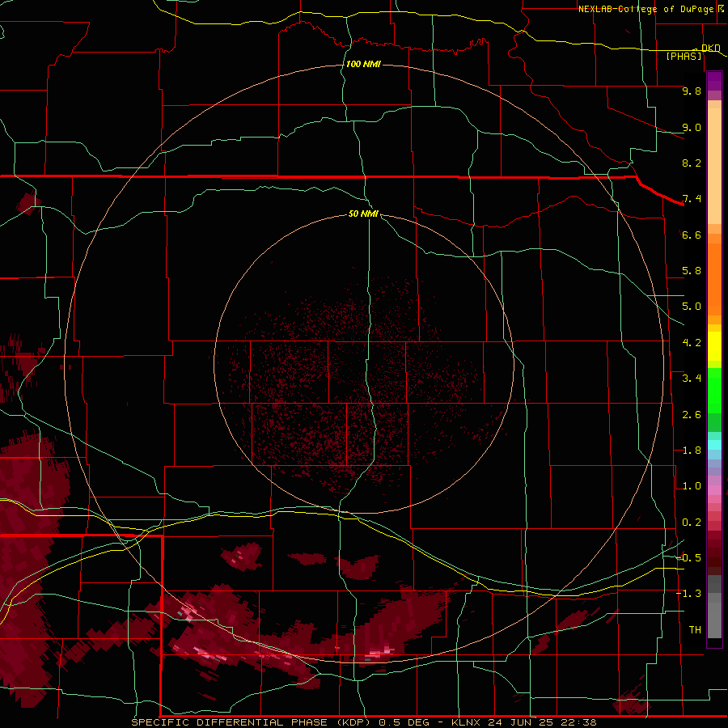Click the purple top segment of color bar
Screen dimensions: 728x728
(x=714, y=81)
